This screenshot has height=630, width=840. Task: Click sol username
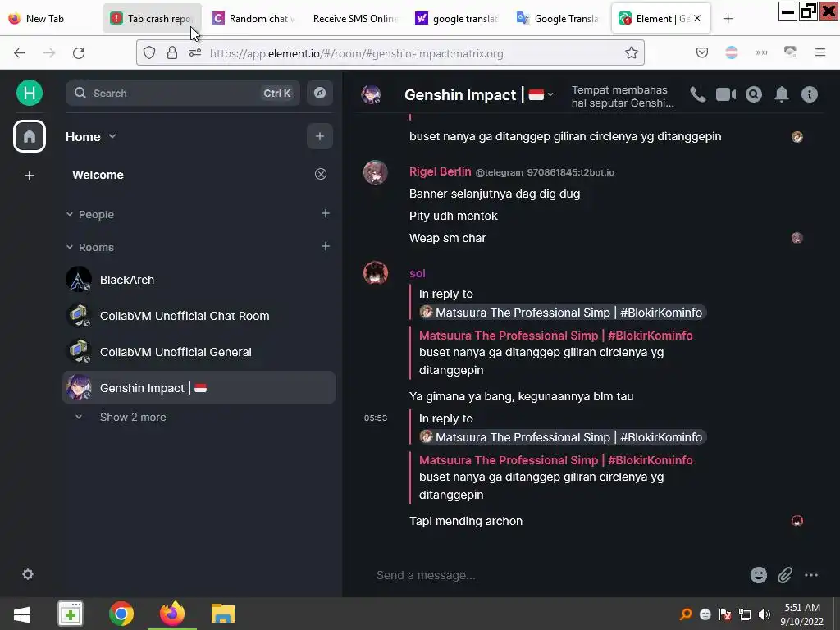tap(417, 273)
